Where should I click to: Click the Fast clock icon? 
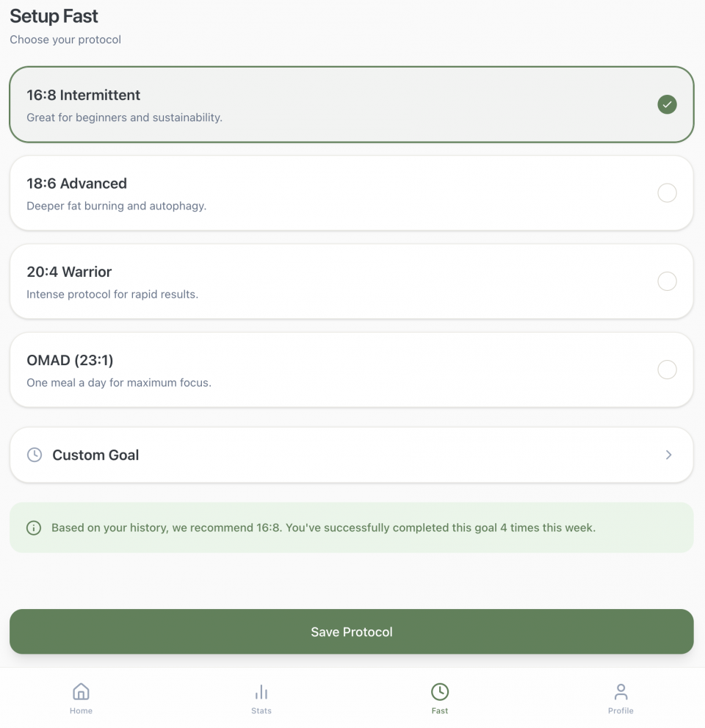[440, 692]
